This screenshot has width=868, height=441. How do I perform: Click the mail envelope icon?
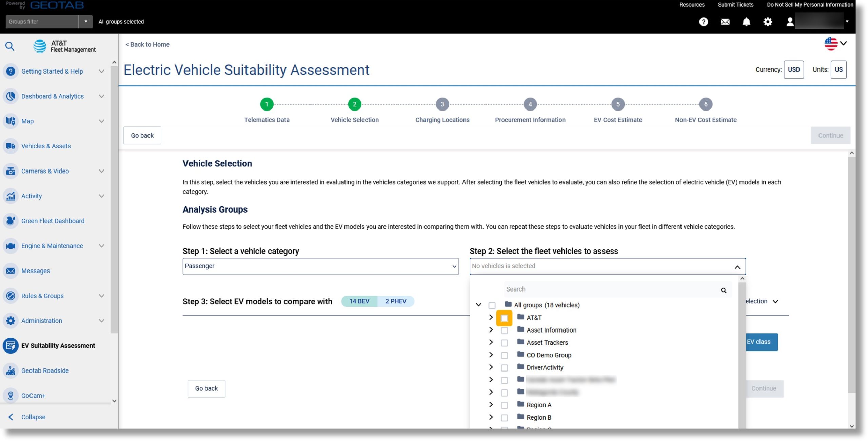(725, 22)
